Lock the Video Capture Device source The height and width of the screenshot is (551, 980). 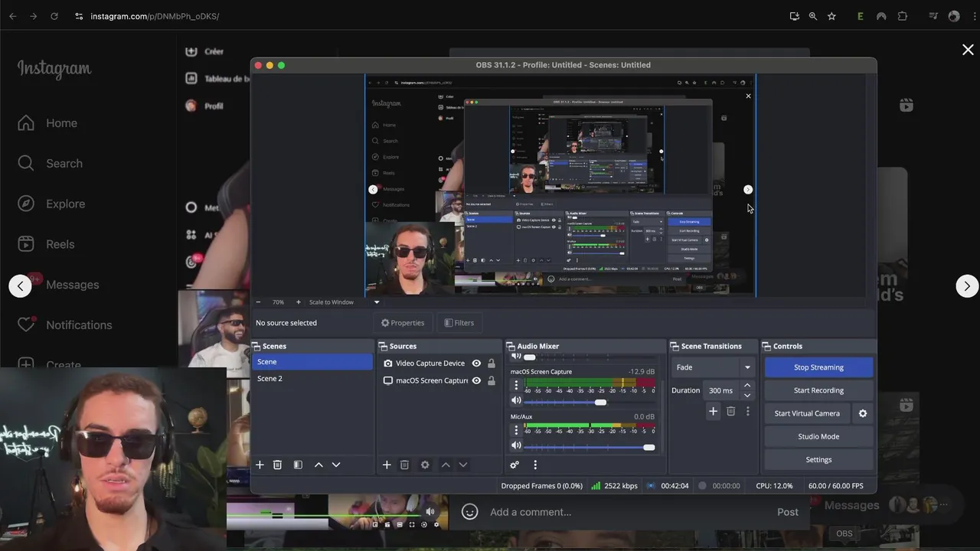[x=492, y=364]
